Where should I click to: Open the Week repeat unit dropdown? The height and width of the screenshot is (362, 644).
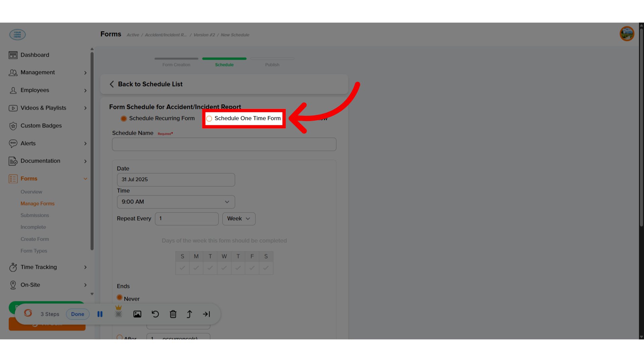pos(239,219)
